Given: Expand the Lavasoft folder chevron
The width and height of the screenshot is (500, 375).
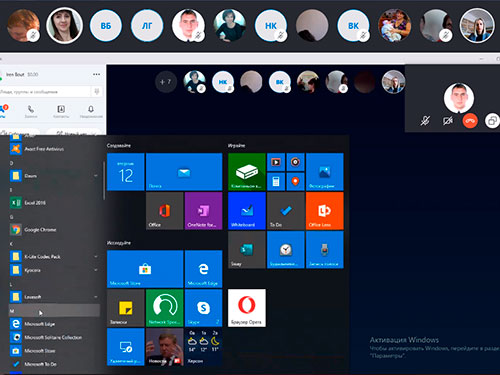Looking at the screenshot, I should pos(96,297).
